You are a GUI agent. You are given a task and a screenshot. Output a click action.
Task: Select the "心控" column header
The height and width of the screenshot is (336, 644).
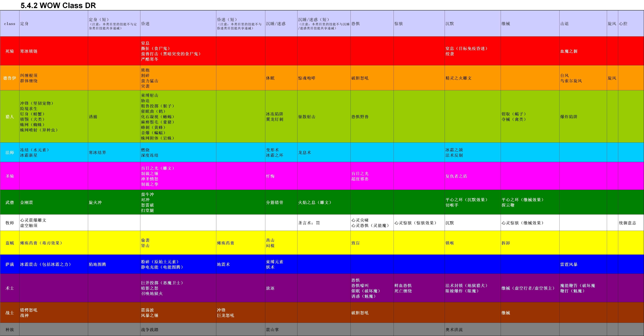631,24
